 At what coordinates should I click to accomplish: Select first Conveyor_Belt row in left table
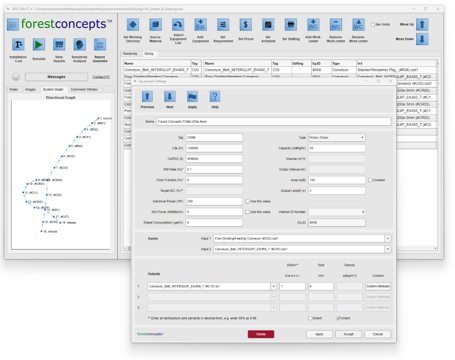(161, 70)
